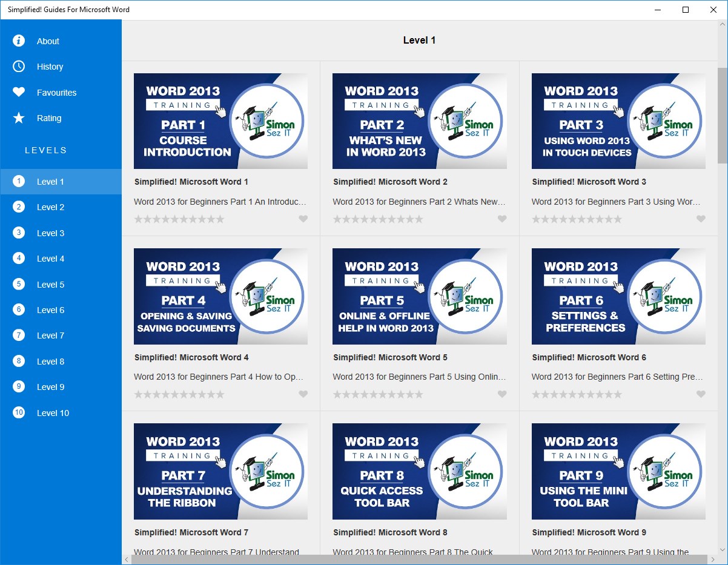Select the Level 9 menu label
Image resolution: width=728 pixels, height=565 pixels.
coord(50,387)
